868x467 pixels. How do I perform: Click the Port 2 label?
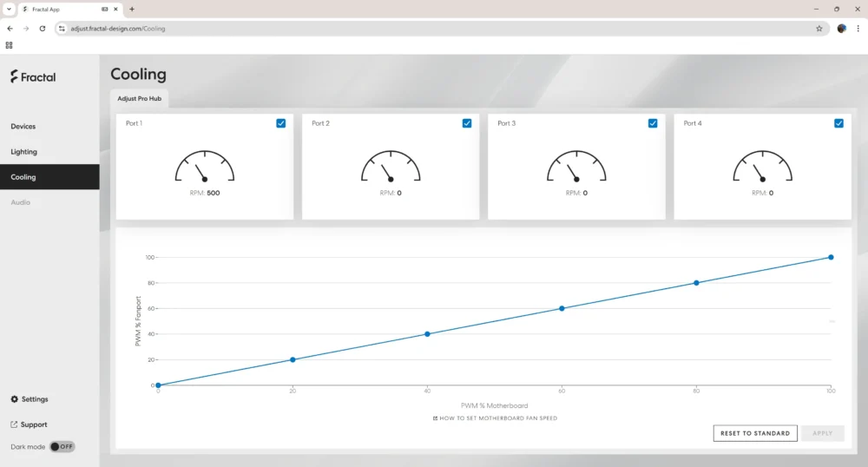pyautogui.click(x=320, y=123)
